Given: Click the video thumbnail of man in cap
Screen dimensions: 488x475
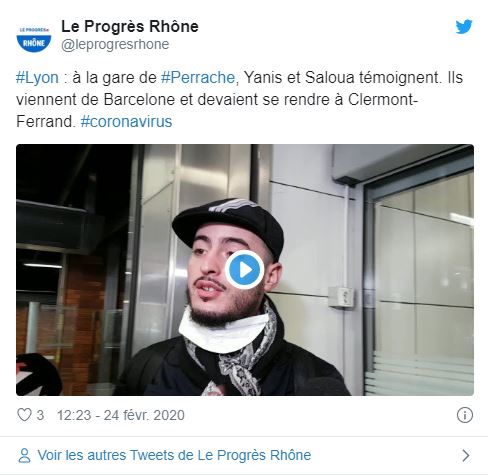Looking at the screenshot, I should point(245,270).
